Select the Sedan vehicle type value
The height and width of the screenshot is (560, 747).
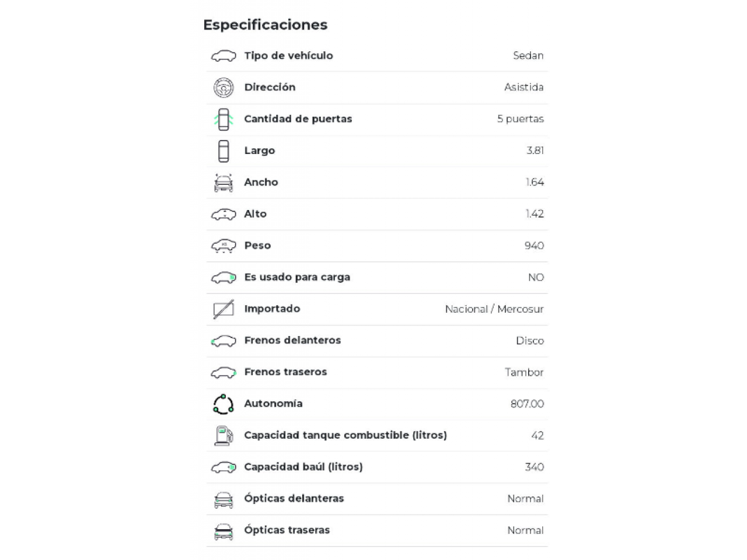pos(528,56)
